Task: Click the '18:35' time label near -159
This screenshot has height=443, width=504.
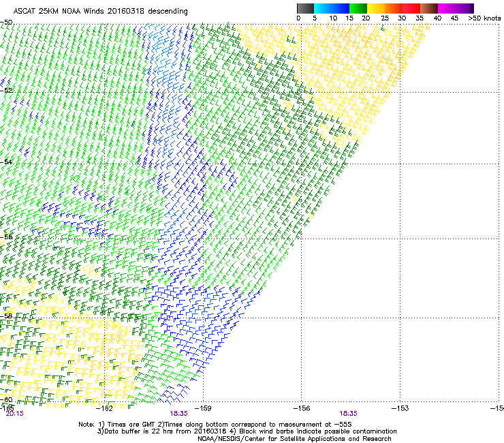Action: [178, 414]
